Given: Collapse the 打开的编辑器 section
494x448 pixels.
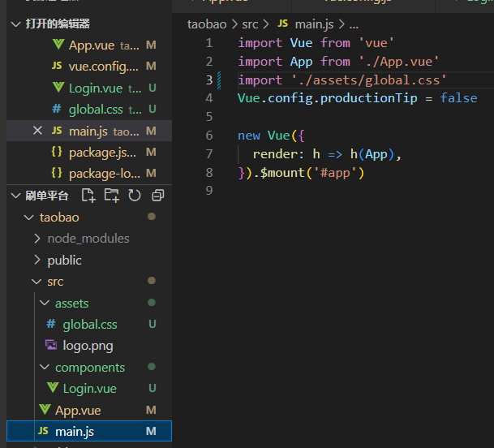Looking at the screenshot, I should pos(16,24).
